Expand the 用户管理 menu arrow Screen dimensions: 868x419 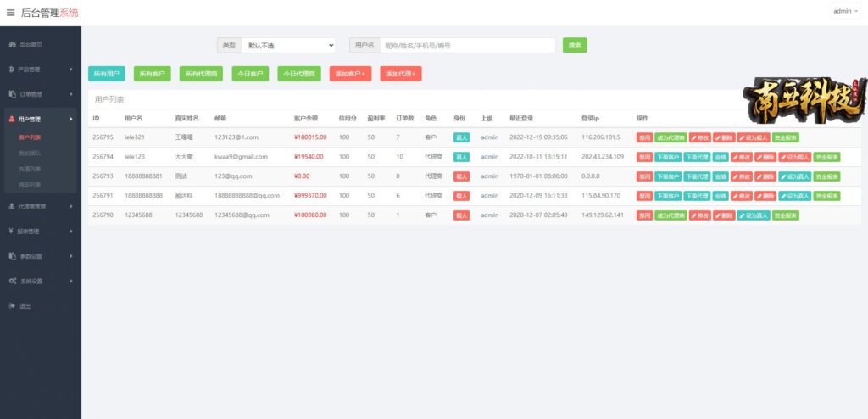pos(71,119)
